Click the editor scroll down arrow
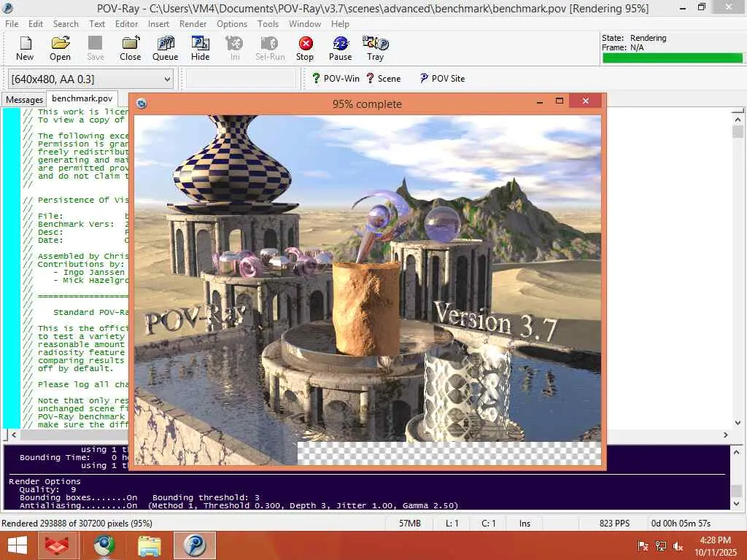This screenshot has width=747, height=560. (738, 423)
